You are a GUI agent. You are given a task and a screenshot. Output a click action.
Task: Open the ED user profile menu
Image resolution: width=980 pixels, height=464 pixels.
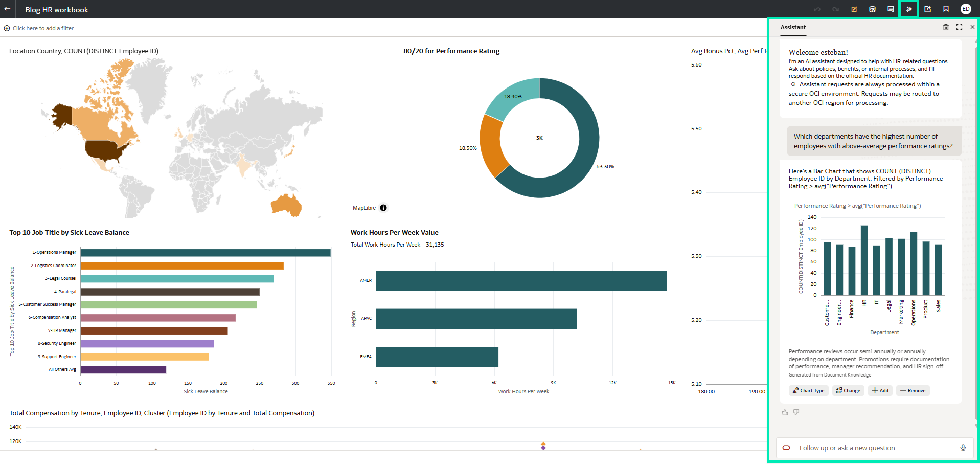click(966, 9)
